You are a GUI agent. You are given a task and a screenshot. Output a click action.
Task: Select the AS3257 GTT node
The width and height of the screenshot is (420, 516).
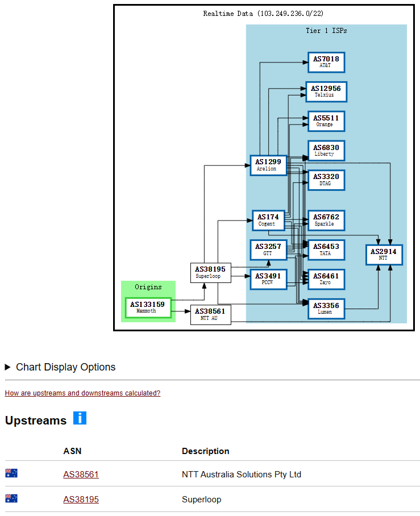[268, 250]
